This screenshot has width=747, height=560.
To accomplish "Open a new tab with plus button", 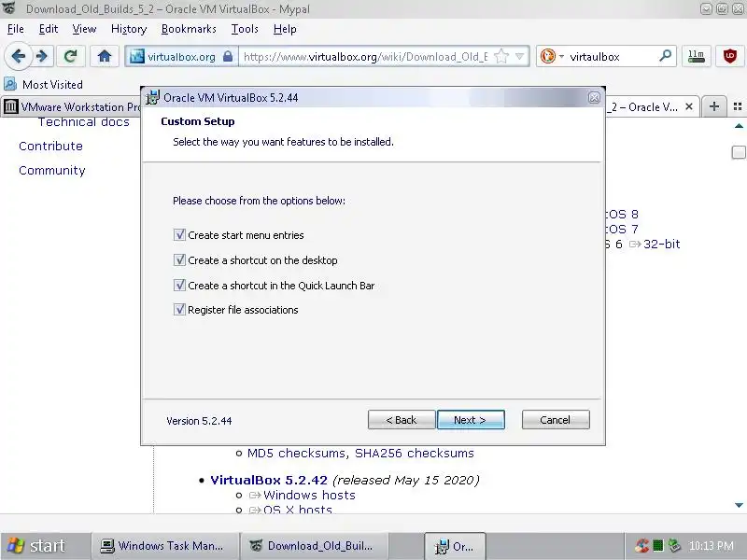I will click(713, 106).
